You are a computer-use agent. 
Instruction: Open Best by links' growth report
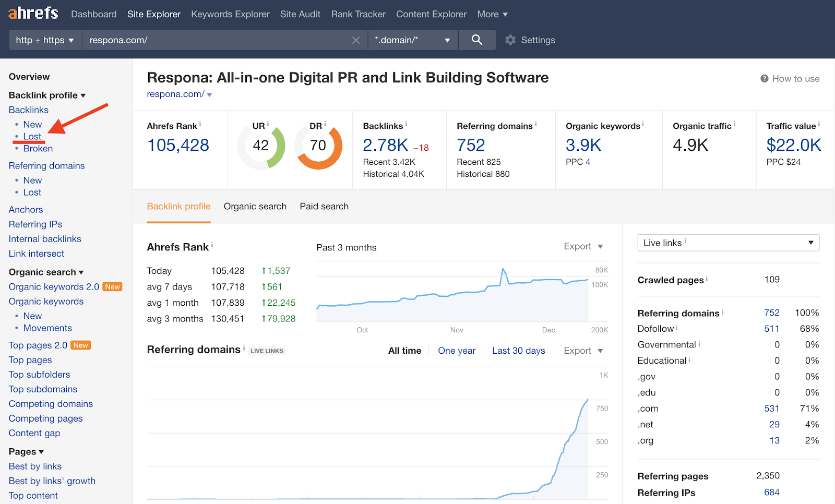[x=52, y=481]
